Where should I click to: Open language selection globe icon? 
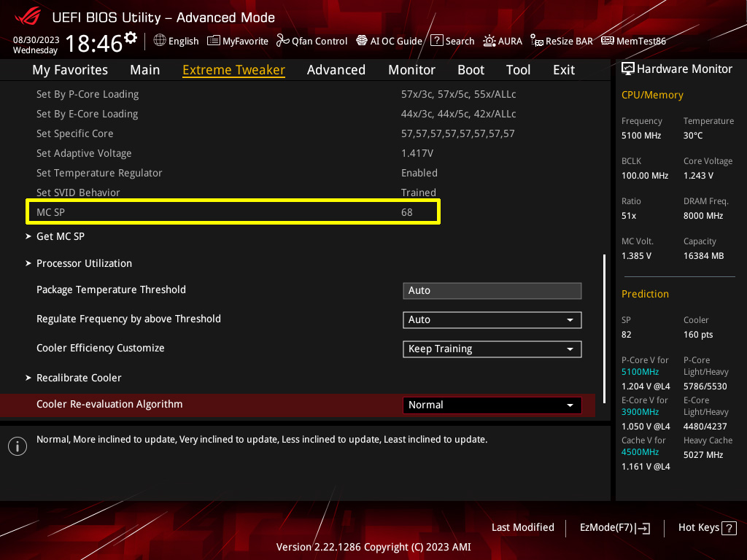[160, 41]
